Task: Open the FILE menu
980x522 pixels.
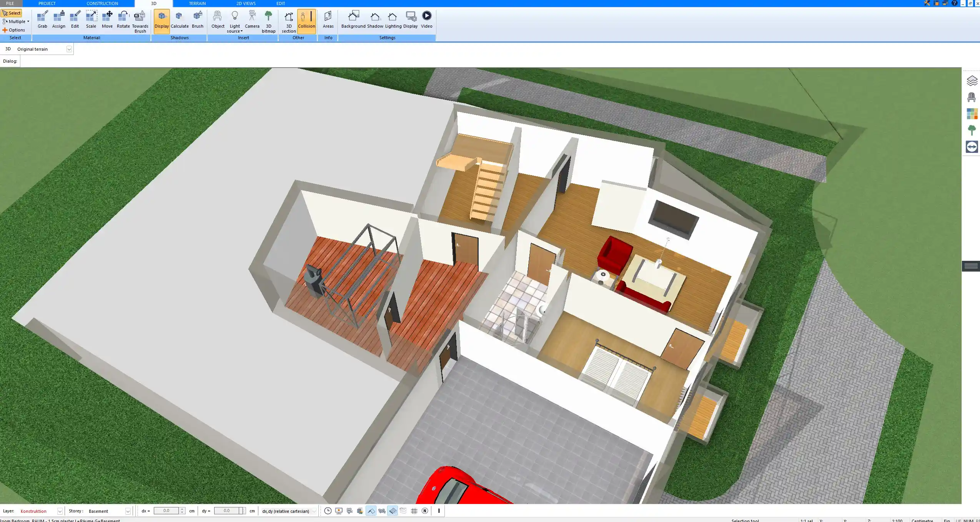Action: [10, 3]
